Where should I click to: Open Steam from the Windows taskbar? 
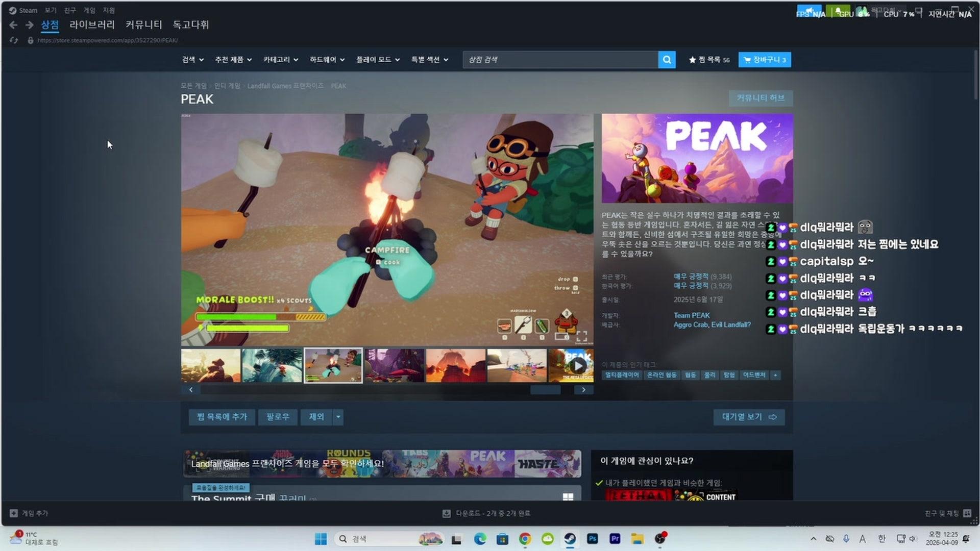click(x=570, y=539)
